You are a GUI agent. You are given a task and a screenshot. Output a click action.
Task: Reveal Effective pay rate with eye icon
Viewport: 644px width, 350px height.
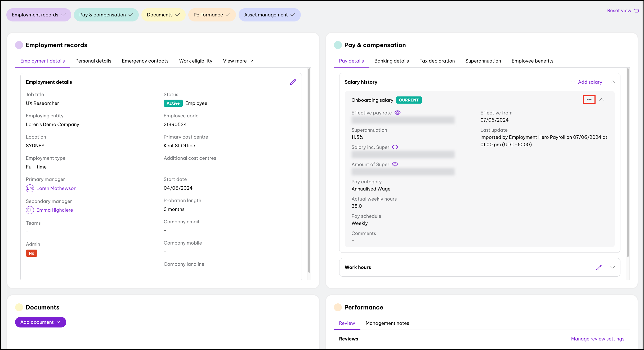pyautogui.click(x=397, y=113)
